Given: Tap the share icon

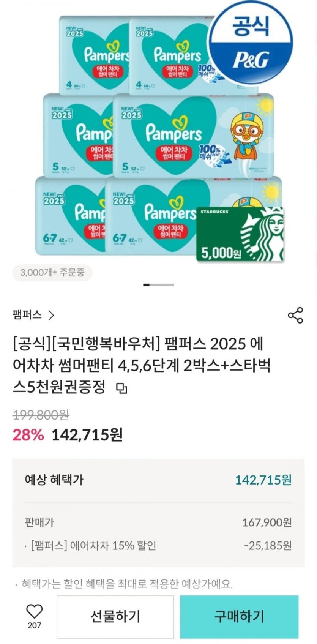Looking at the screenshot, I should click(x=295, y=315).
